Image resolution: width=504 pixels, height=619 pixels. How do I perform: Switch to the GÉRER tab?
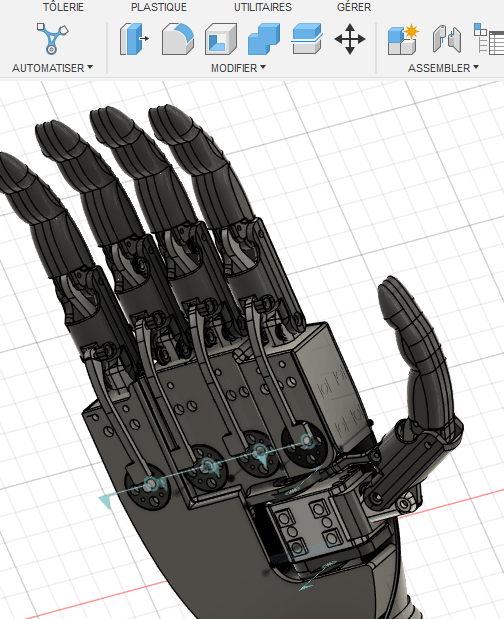354,7
